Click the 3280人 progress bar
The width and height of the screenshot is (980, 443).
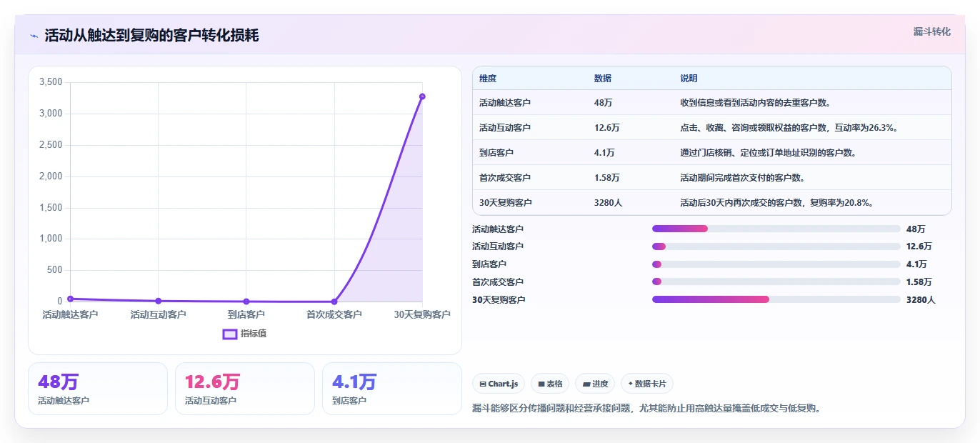(x=776, y=299)
